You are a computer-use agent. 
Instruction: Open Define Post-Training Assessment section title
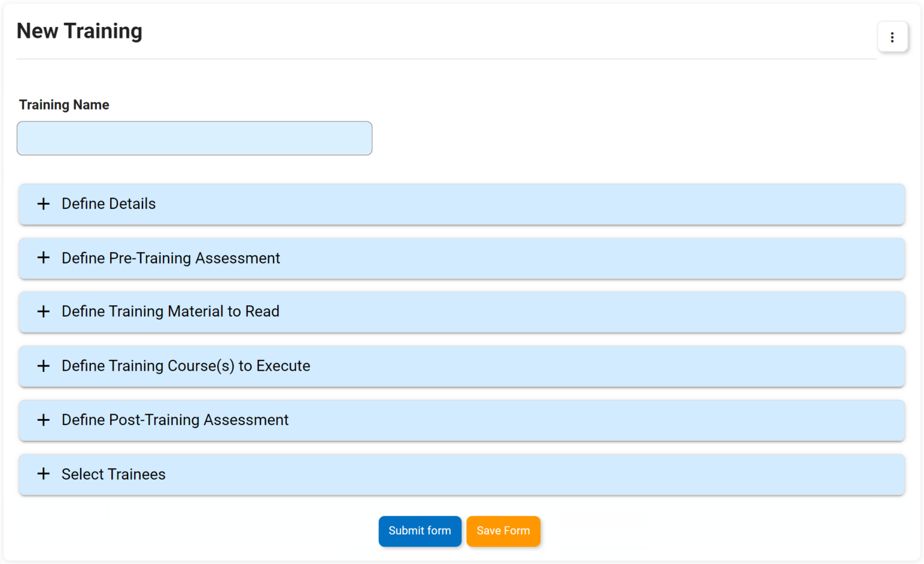[x=175, y=420]
